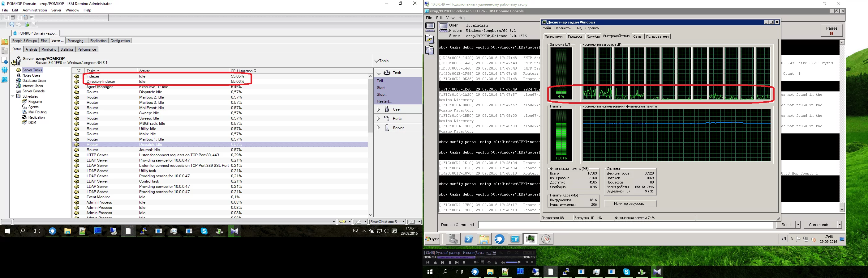Switch to the Statistics tab

(67, 49)
